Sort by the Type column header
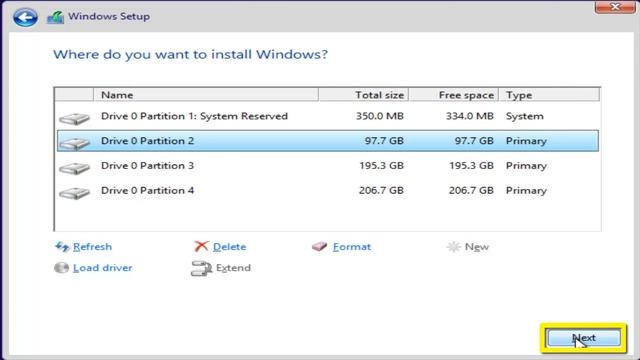The width and height of the screenshot is (640, 360). (549, 95)
